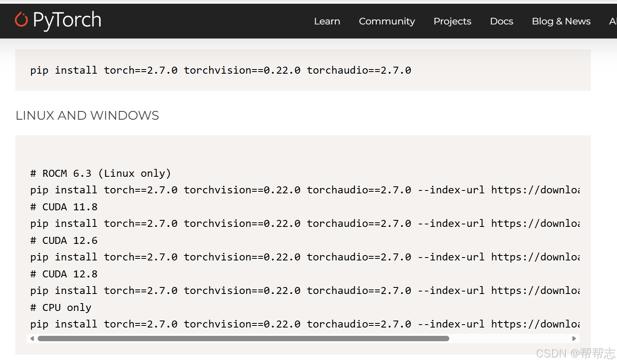Click the PyTorch wordmark link

(x=67, y=20)
